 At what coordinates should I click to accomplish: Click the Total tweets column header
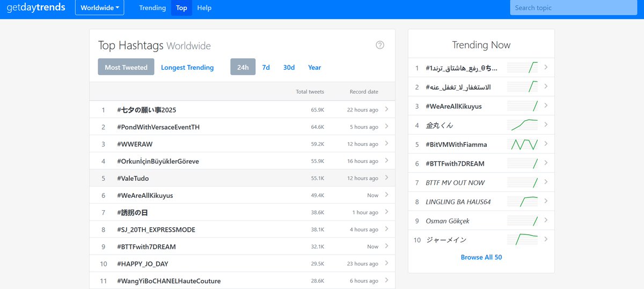[x=310, y=92]
